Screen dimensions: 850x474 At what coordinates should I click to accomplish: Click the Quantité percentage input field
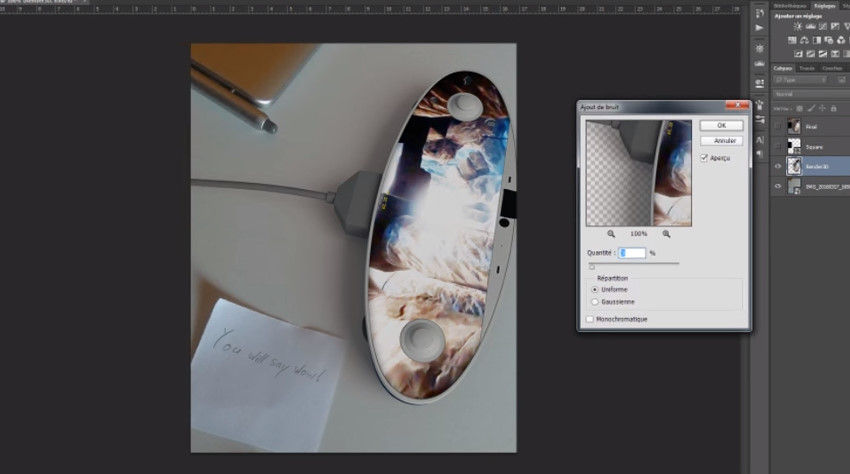coord(632,253)
